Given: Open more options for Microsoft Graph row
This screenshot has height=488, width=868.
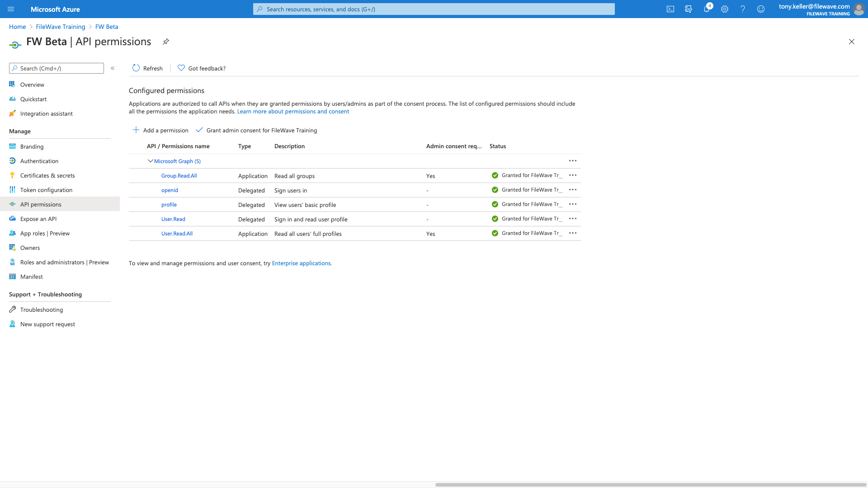Looking at the screenshot, I should tap(573, 161).
